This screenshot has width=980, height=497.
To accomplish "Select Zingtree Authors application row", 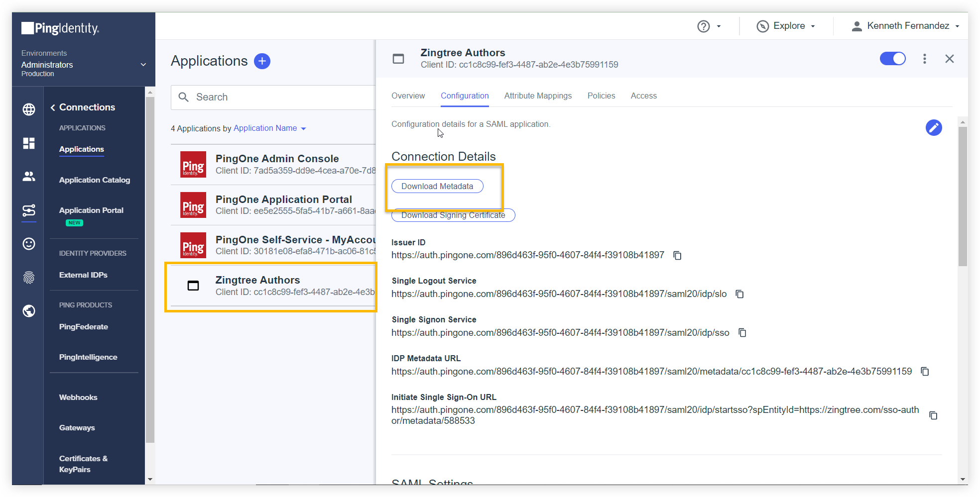I will (273, 286).
